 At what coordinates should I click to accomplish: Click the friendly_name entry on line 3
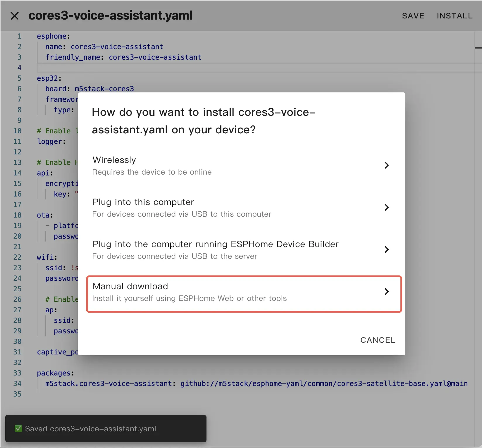(x=123, y=57)
